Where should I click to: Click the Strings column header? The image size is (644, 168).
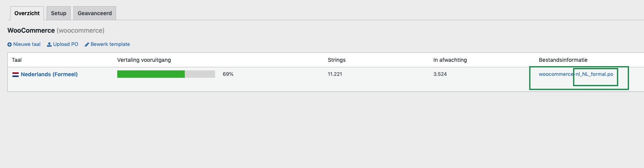pyautogui.click(x=337, y=60)
